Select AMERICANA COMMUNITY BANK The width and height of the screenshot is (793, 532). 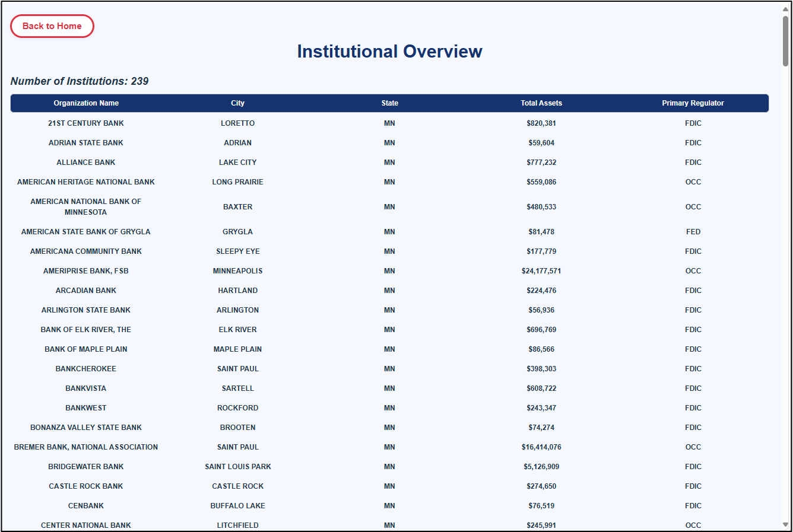click(86, 251)
